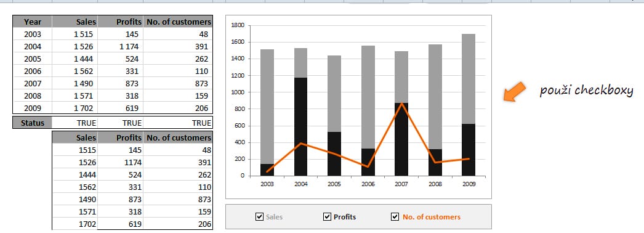Select cell with Sales value 1 702
Screen dimensions: 644x233
pos(75,108)
